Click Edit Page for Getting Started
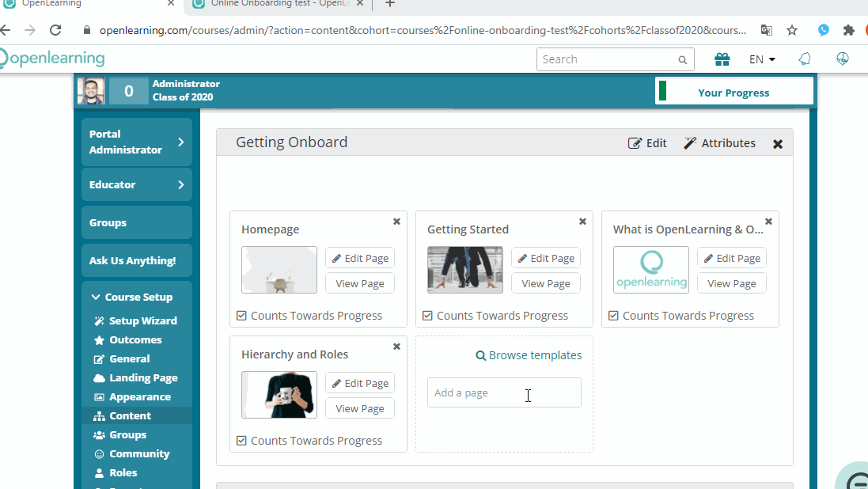The height and width of the screenshot is (489, 868). pos(546,259)
